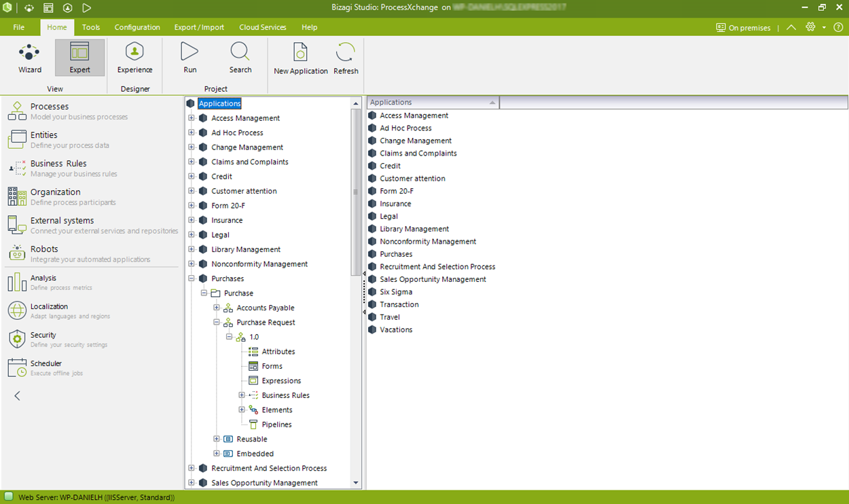Open the Help tab
This screenshot has width=849, height=504.
tap(310, 27)
